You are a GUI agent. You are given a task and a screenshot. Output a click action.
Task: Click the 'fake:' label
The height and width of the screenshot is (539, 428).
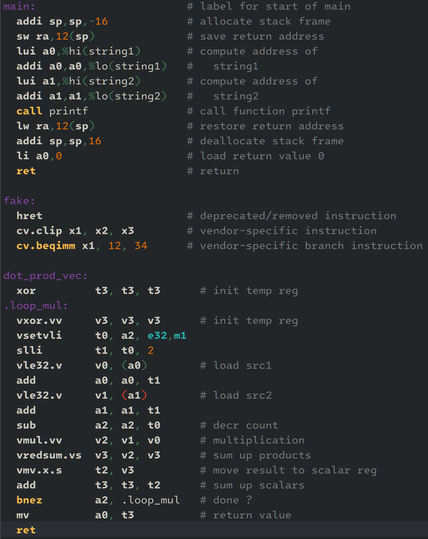(19, 201)
